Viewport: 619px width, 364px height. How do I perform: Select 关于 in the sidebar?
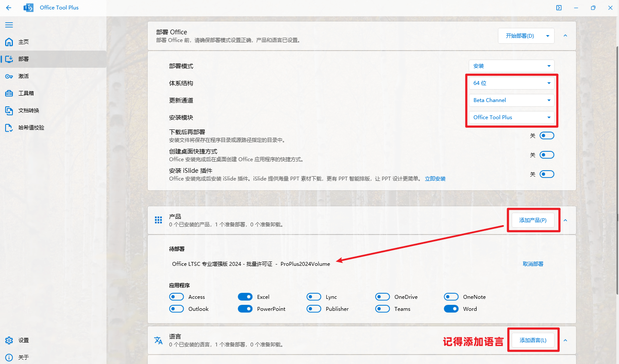point(9,357)
